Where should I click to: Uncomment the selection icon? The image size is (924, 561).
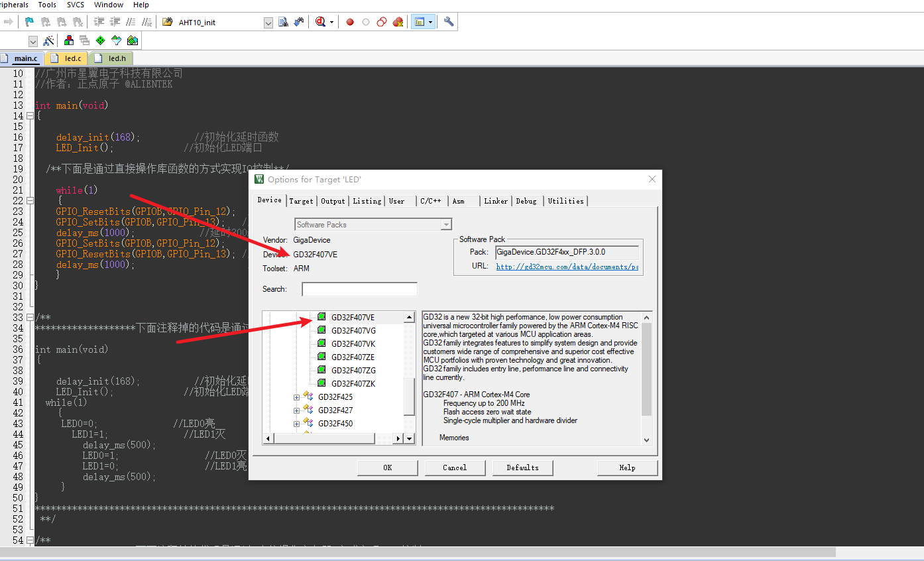tap(146, 22)
